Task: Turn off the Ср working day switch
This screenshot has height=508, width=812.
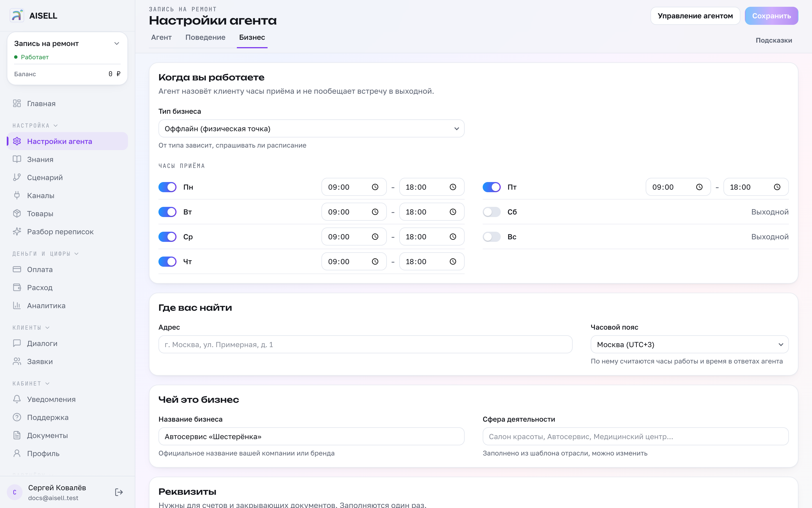Action: pos(167,237)
